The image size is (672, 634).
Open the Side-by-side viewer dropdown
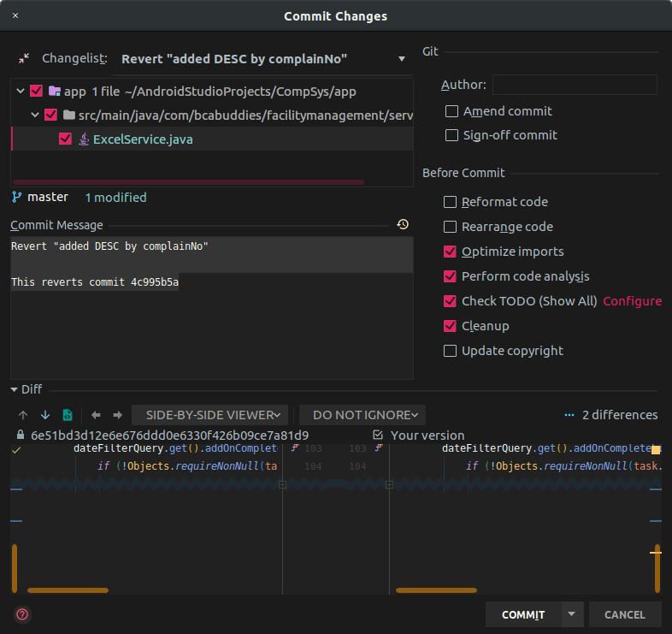click(210, 415)
